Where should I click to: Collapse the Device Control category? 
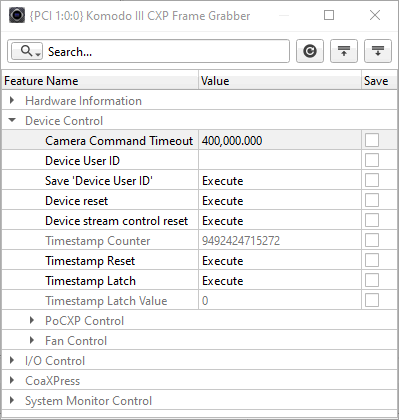[12, 120]
